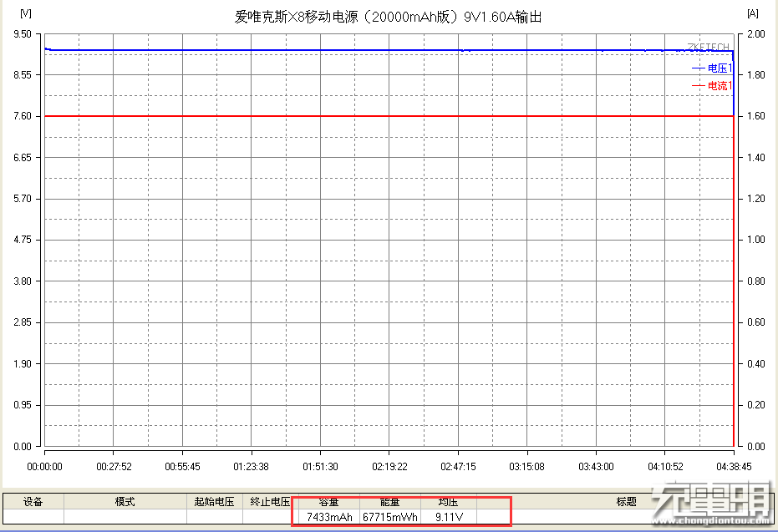Screen dimensions: 778x532
Task: Select the 7433mAh capacity cell
Action: click(329, 517)
